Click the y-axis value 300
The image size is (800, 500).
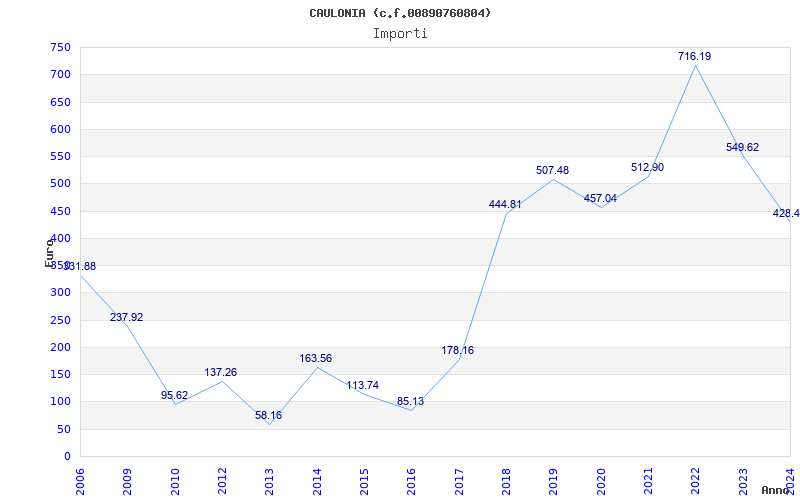point(60,293)
